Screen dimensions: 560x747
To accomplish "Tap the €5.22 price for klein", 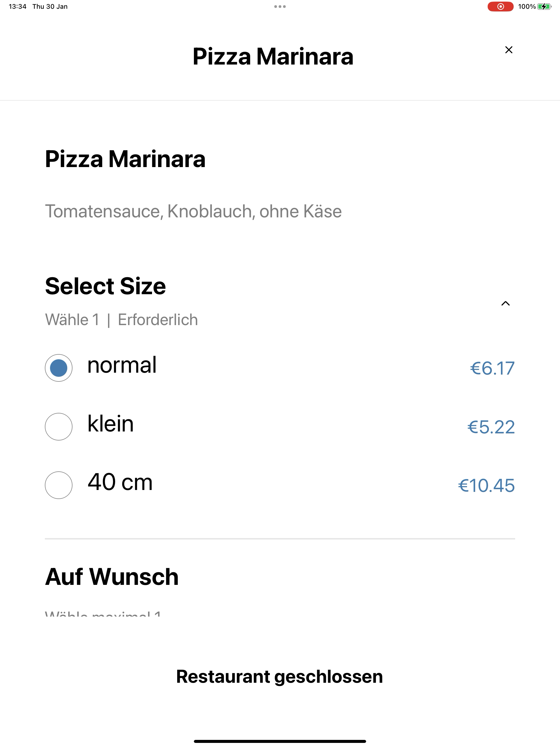I will pos(491,427).
